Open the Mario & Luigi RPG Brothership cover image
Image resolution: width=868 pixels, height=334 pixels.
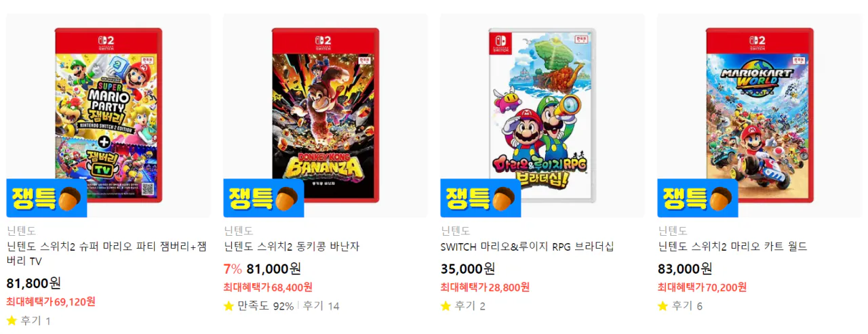coord(542,115)
